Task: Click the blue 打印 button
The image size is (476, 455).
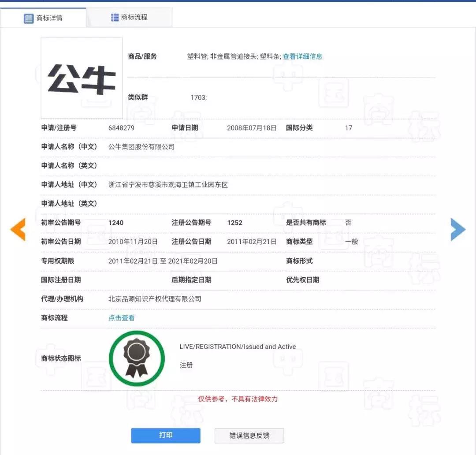Action: coord(166,435)
